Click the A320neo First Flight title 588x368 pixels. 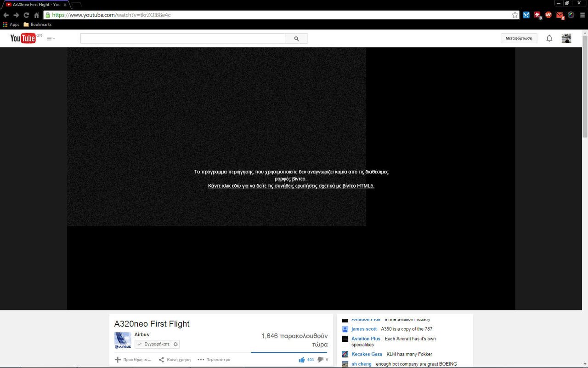pyautogui.click(x=152, y=324)
